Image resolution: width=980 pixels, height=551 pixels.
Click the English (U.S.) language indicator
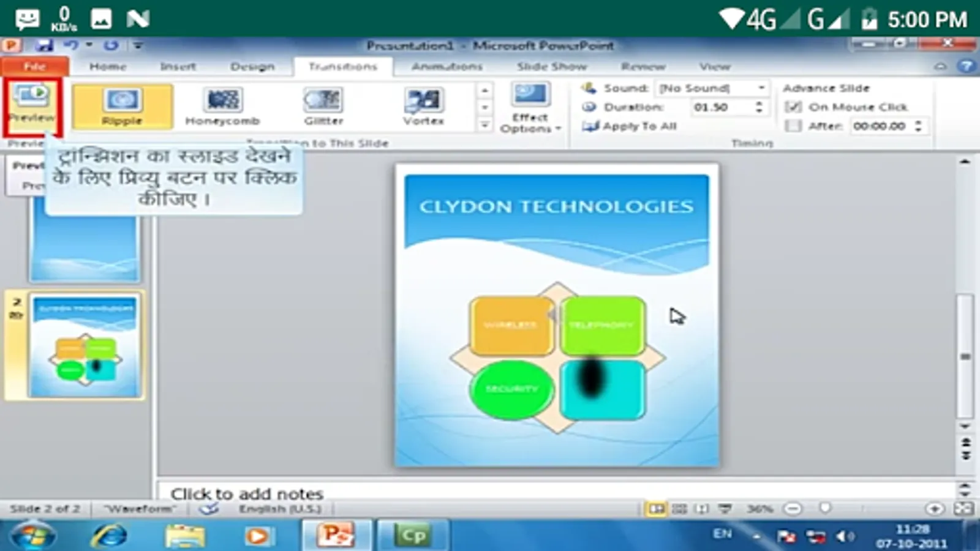pyautogui.click(x=280, y=509)
